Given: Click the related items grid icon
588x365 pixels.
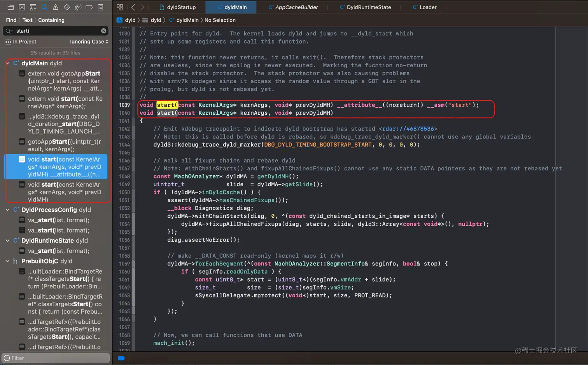Looking at the screenshot, I should (120, 7).
